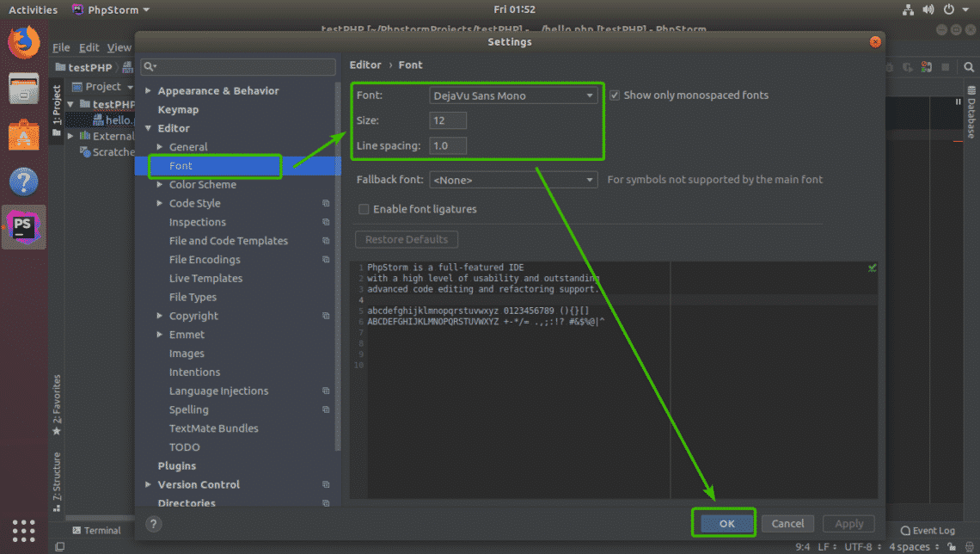Click the PhpStorm icon in the dock

click(x=24, y=227)
